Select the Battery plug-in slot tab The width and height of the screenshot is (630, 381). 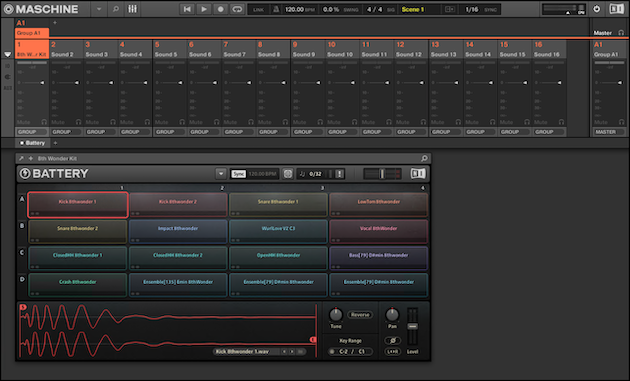point(32,143)
